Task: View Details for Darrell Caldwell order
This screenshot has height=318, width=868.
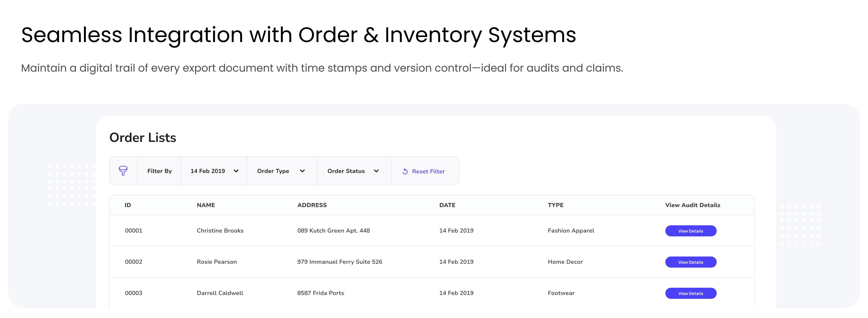Action: [x=690, y=293]
